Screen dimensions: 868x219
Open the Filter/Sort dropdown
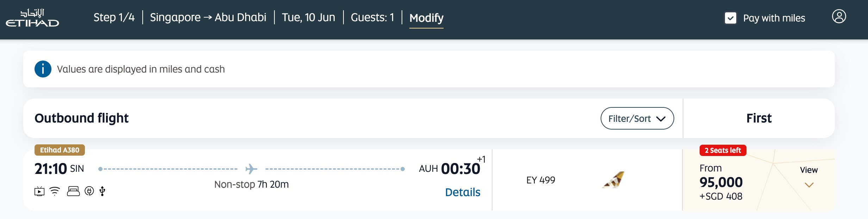click(637, 119)
